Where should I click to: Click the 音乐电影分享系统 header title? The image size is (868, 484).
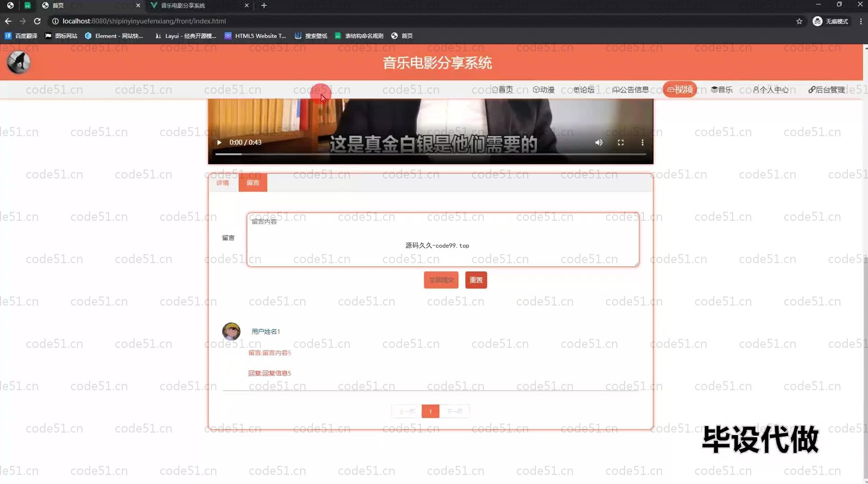(437, 63)
